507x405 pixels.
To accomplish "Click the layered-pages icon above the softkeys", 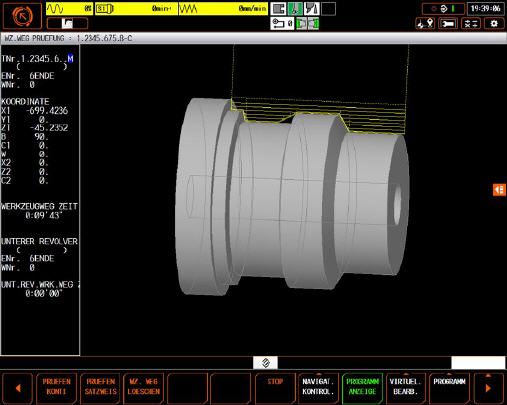I will 265,363.
